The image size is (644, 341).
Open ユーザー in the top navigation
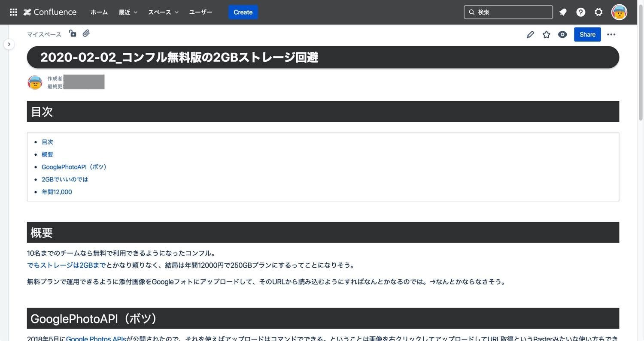click(x=200, y=12)
